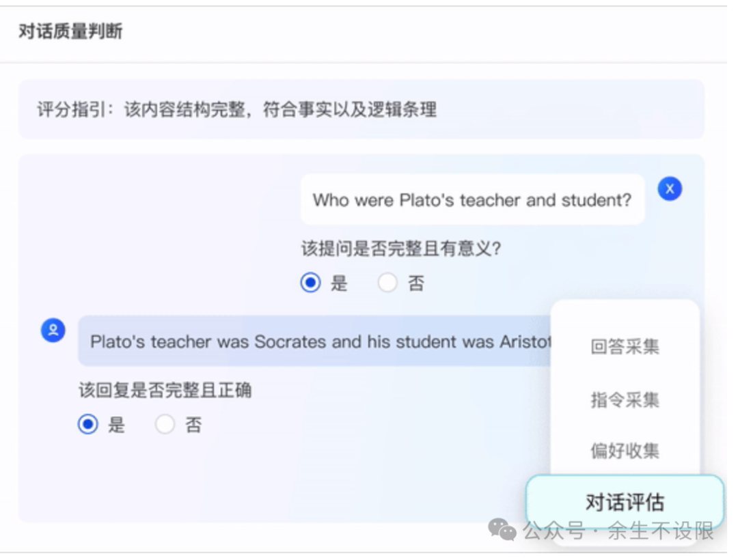The image size is (738, 560).
Task: Select 否 radio for 该提问是否完整且有意义
Action: coord(387,283)
